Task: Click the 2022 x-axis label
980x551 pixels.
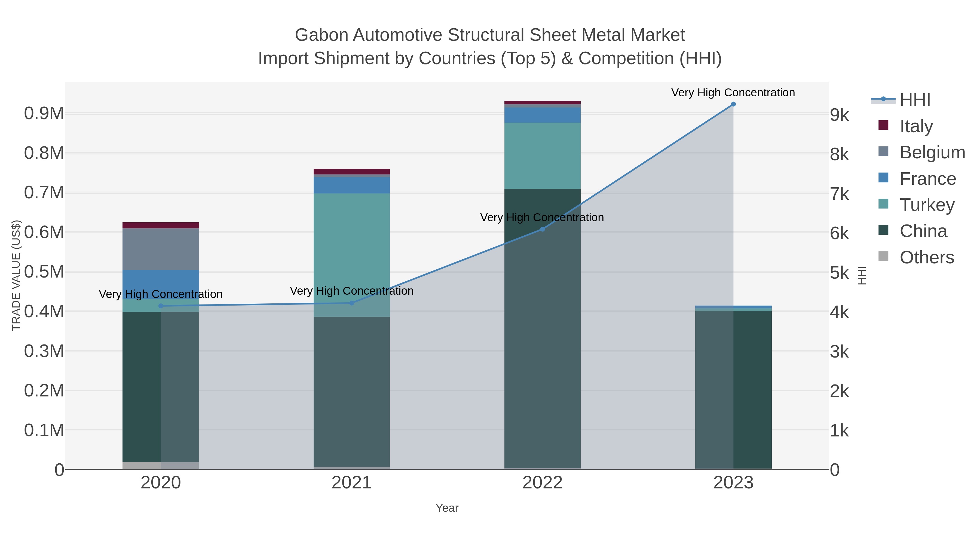Action: (x=543, y=483)
